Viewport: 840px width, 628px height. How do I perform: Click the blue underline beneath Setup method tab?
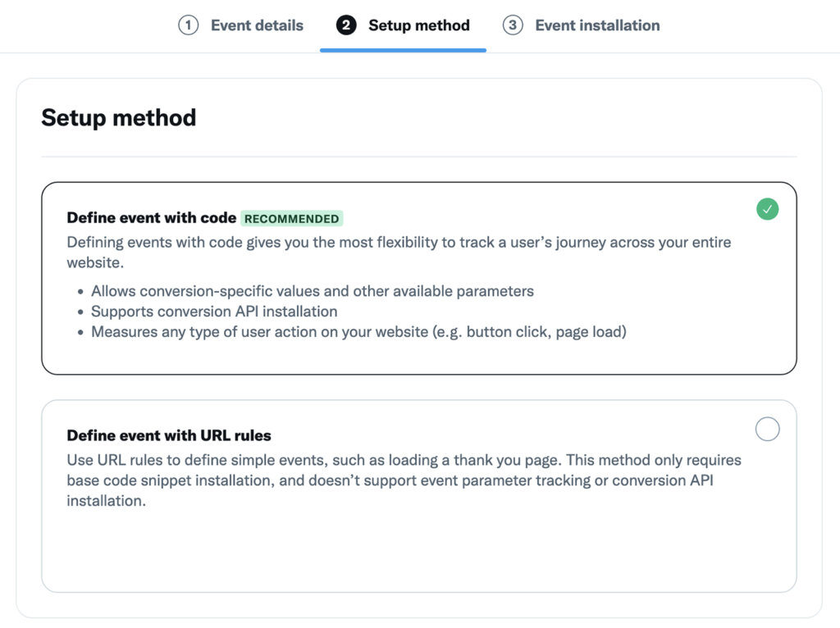(403, 50)
